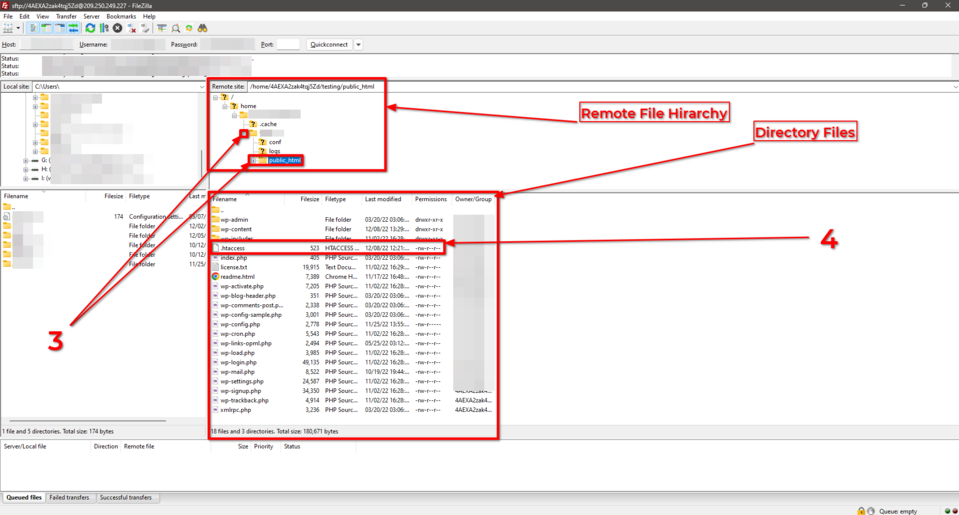Click the Password input field
The height and width of the screenshot is (515, 959).
tap(227, 45)
